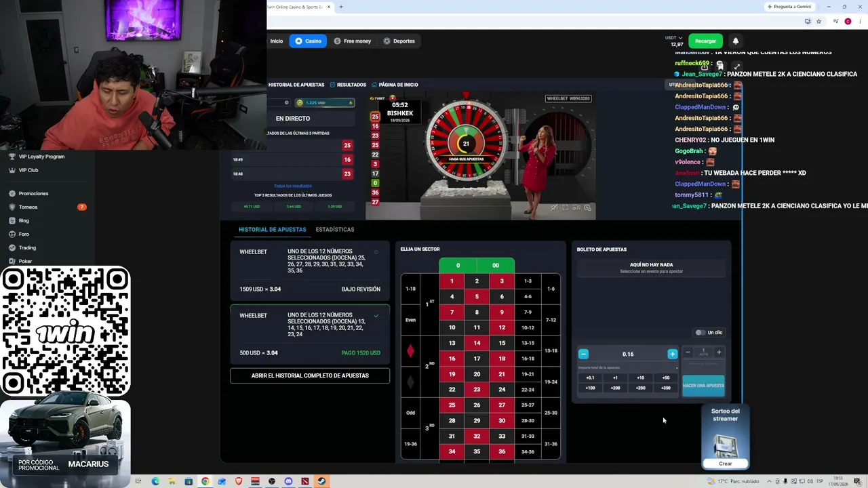
Task: Select the Historial de Apuestas tab below the video
Action: point(272,229)
